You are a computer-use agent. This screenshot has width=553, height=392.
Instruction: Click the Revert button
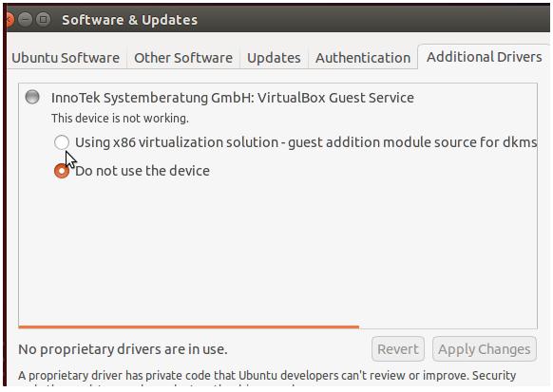[x=398, y=349]
